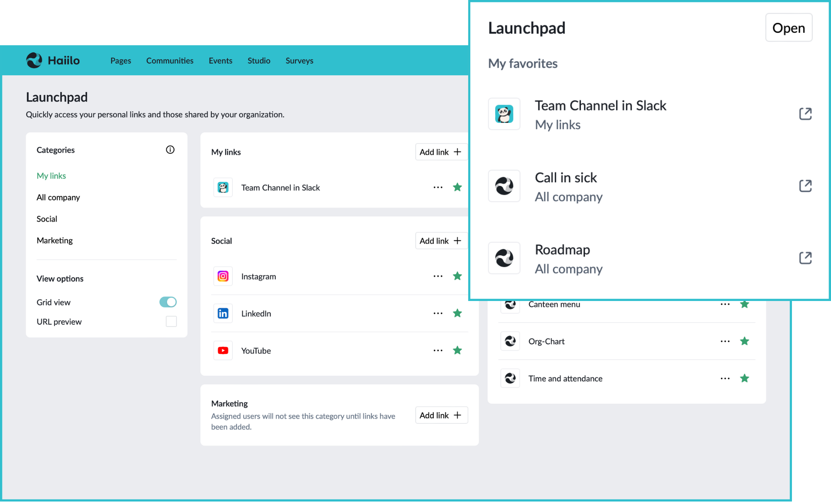831x504 pixels.
Task: Open the Instagram link icon in Social
Action: (x=223, y=276)
